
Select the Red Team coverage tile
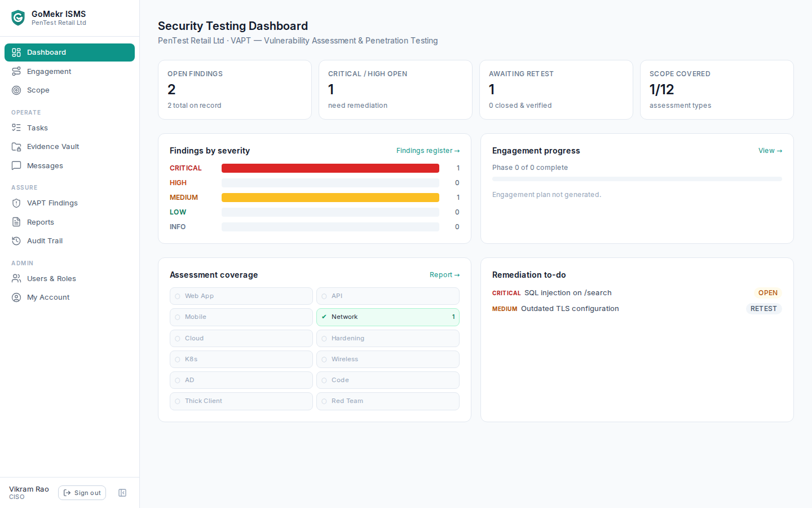click(388, 401)
